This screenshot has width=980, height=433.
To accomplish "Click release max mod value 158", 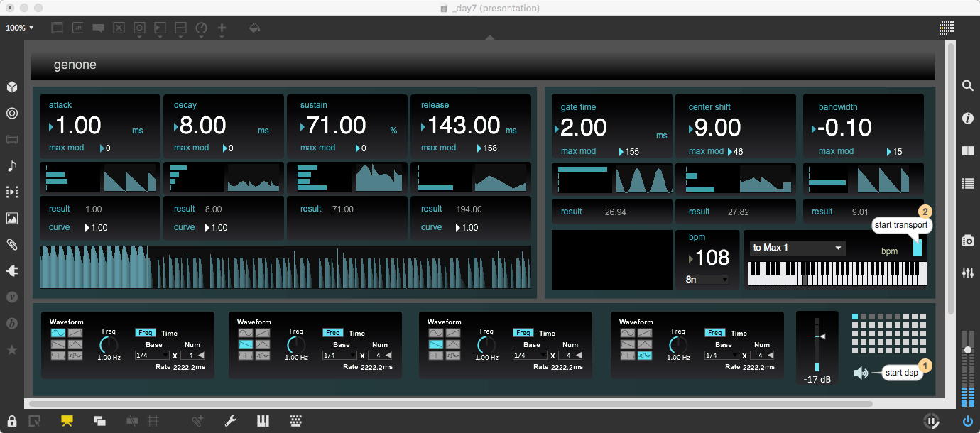I will pos(486,148).
